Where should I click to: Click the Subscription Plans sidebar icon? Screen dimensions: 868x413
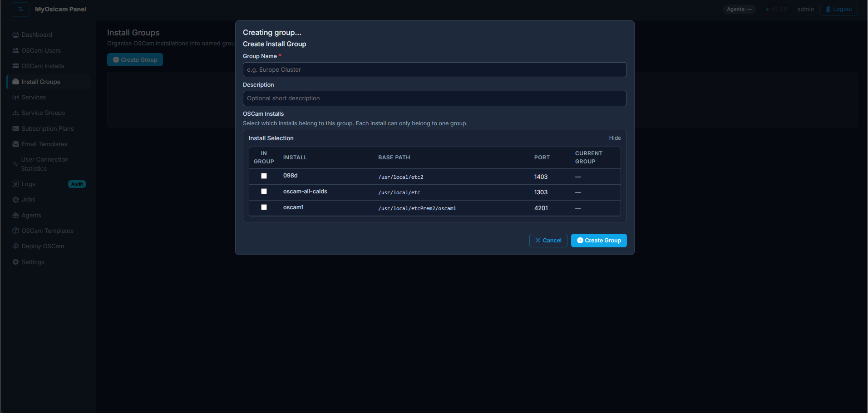point(15,128)
